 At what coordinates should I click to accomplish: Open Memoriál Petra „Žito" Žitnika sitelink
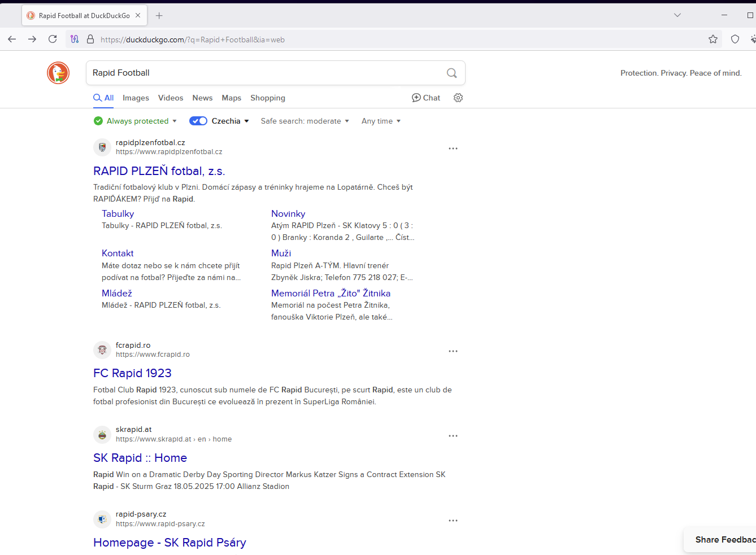(x=331, y=293)
